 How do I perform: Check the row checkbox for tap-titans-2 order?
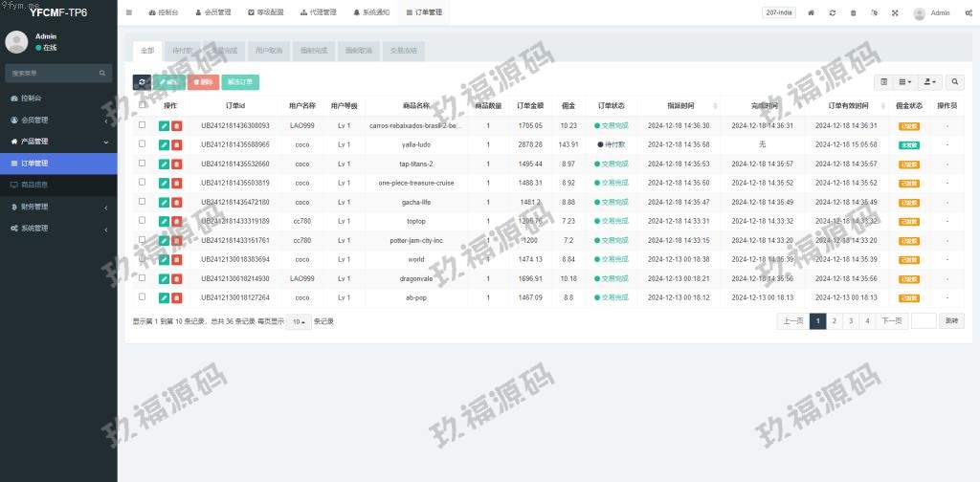[143, 164]
